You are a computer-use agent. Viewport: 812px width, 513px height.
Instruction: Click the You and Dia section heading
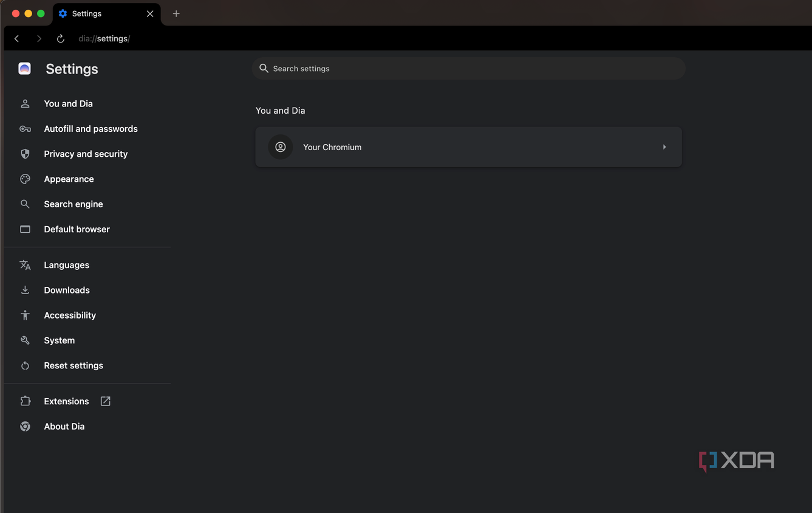coord(281,111)
